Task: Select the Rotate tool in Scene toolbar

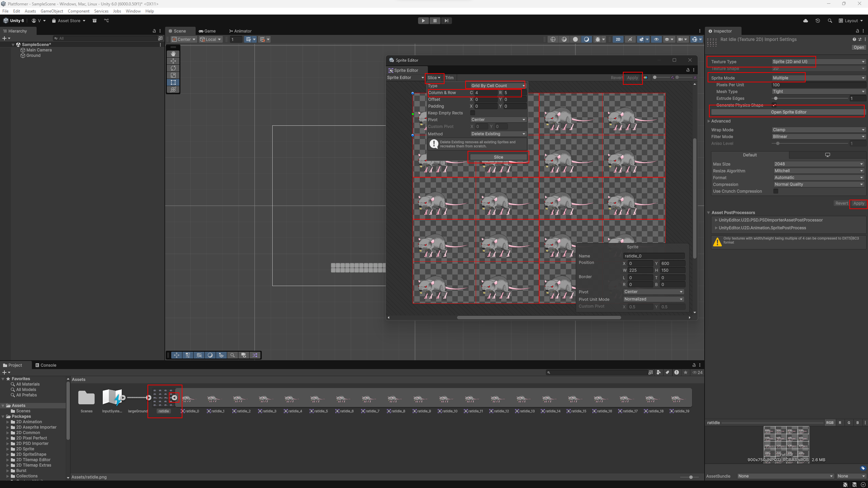Action: [173, 68]
